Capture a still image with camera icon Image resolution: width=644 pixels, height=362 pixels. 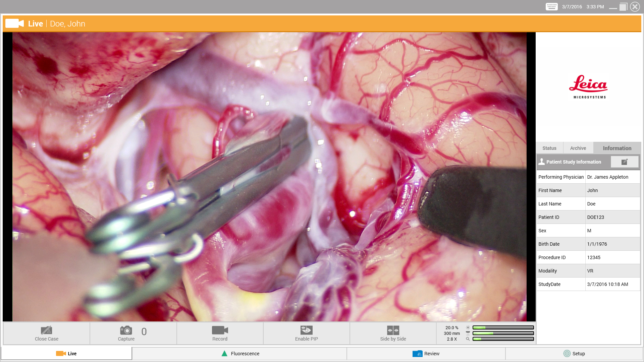tap(126, 330)
